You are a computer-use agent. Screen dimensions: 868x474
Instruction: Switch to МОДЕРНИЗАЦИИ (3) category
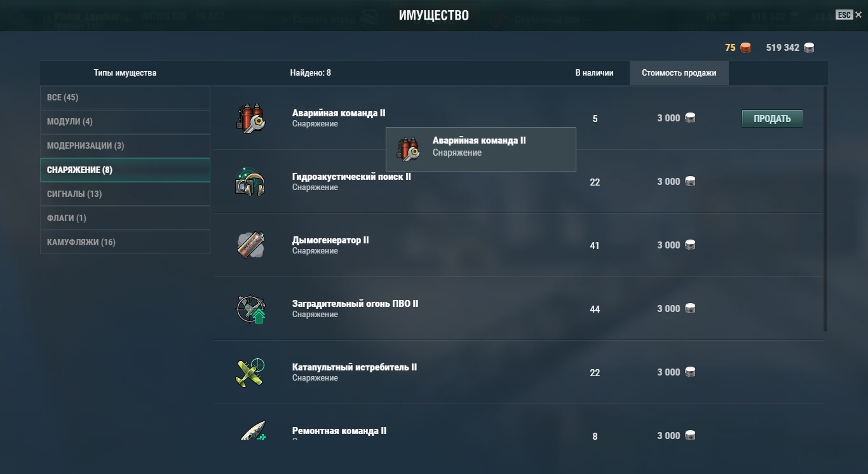coord(125,146)
